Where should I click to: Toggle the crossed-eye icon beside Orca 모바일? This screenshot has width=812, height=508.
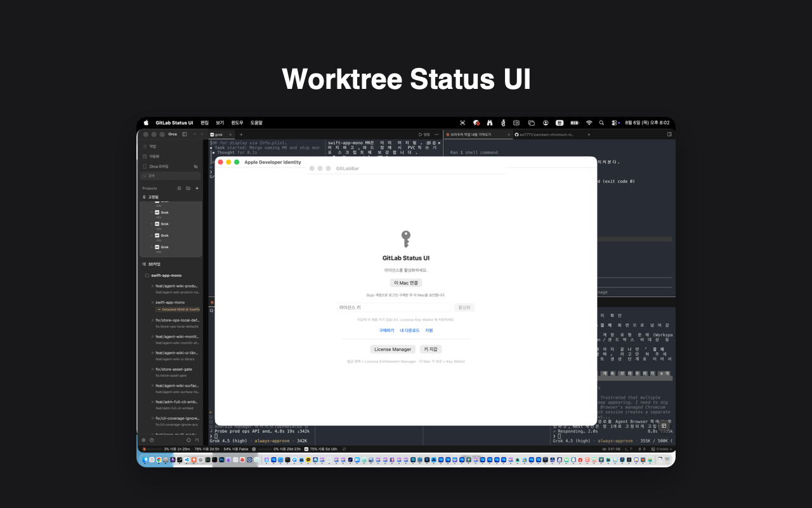[x=195, y=166]
